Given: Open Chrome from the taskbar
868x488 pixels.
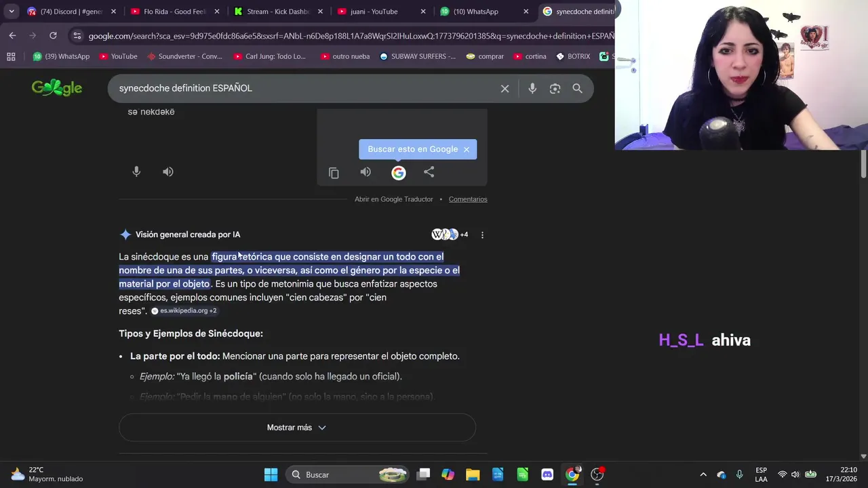Looking at the screenshot, I should (x=572, y=474).
